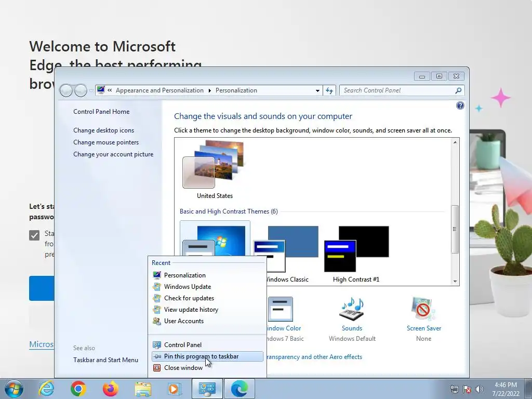The image size is (532, 399).
Task: Click the Screen Saver text link
Action: click(x=424, y=328)
